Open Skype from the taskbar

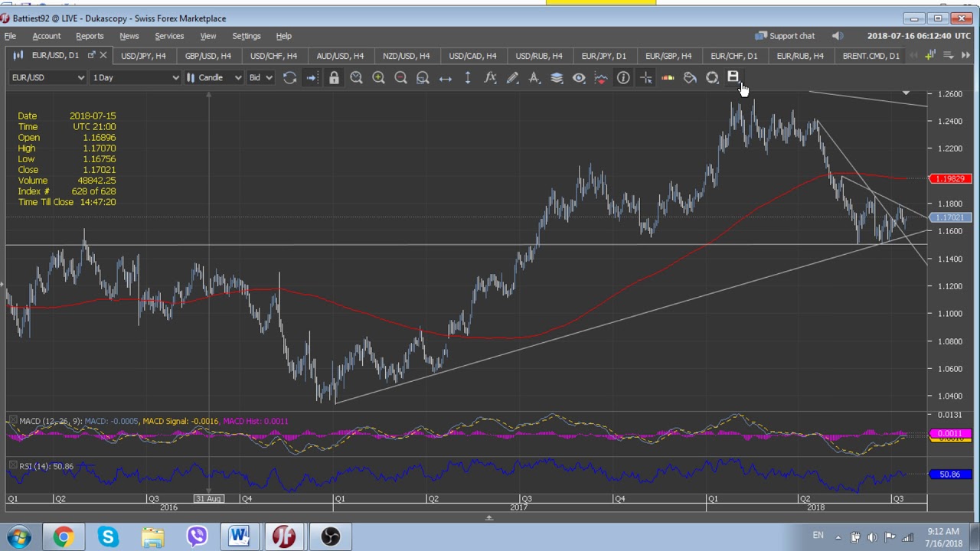pyautogui.click(x=108, y=536)
